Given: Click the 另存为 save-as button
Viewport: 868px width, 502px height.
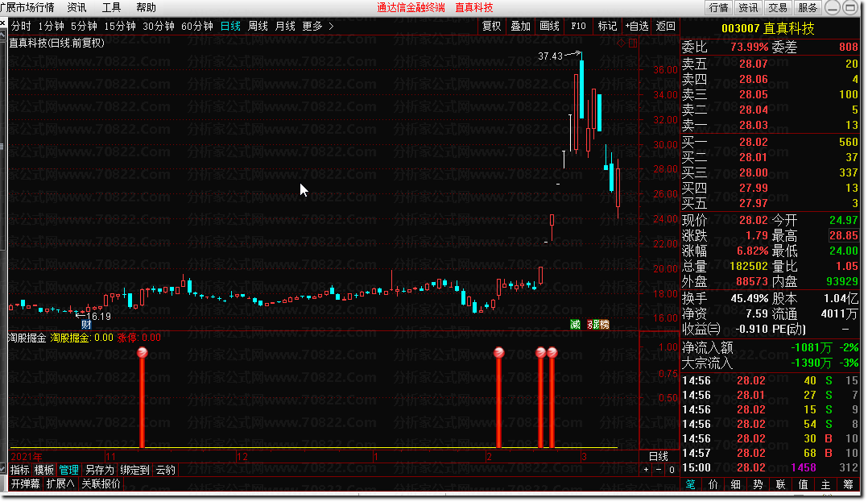Looking at the screenshot, I should (99, 470).
